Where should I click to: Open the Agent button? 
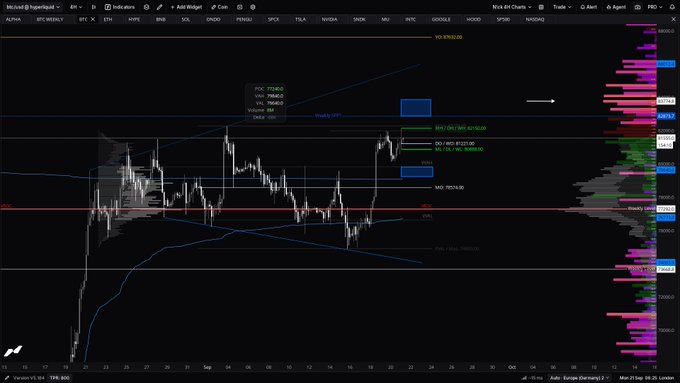(x=616, y=7)
